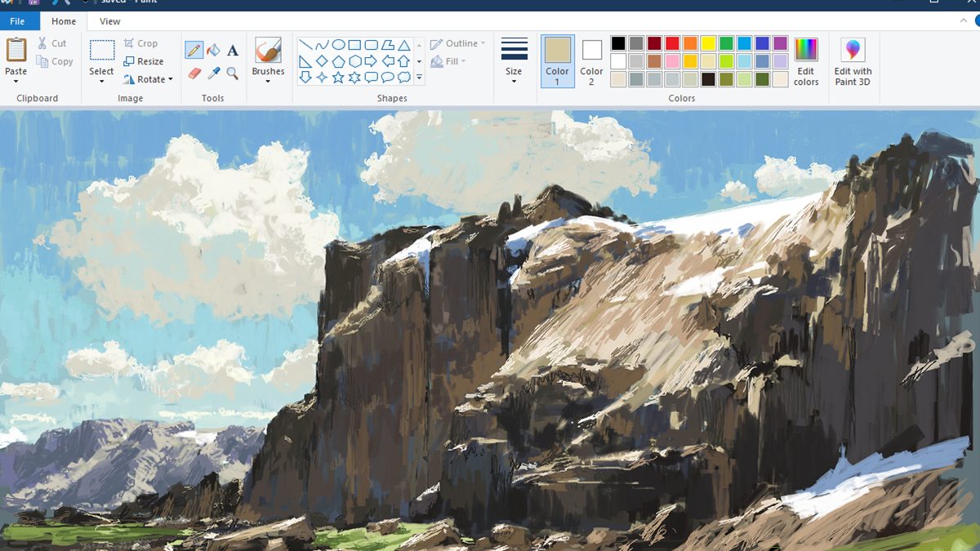This screenshot has height=551, width=980.
Task: Select the Fill with color tool
Action: click(x=213, y=50)
